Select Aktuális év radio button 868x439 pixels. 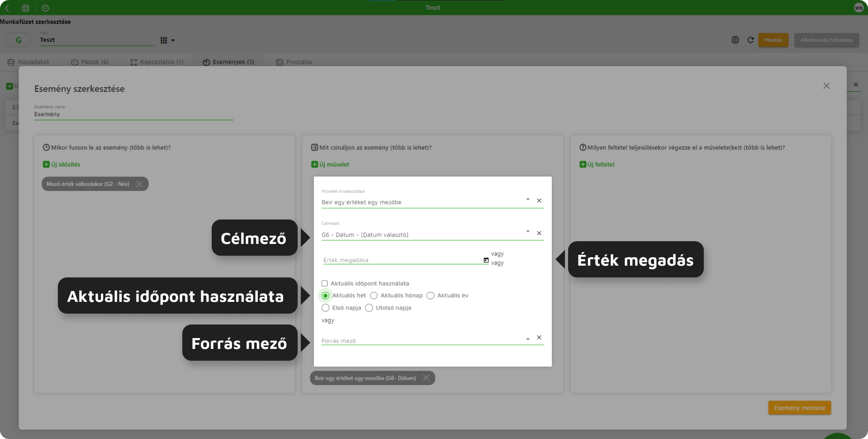point(431,296)
